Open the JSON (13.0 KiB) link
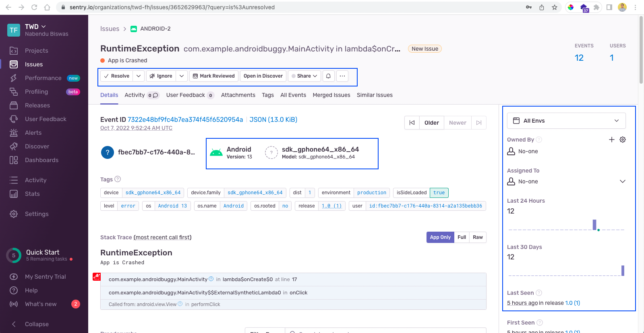Viewport: 644px width, 333px height. tap(273, 119)
